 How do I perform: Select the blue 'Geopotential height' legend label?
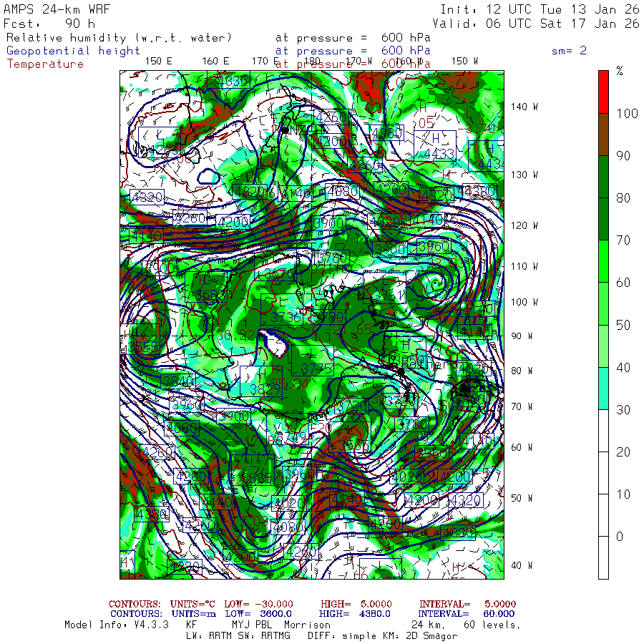coord(74,51)
